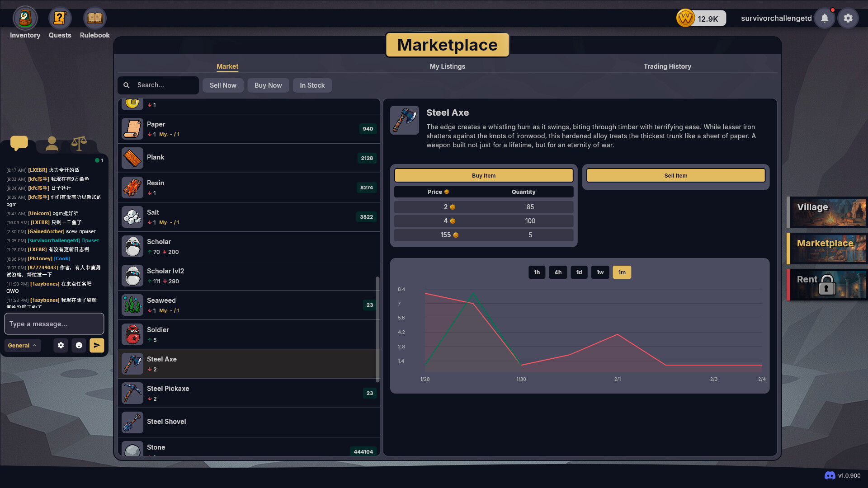Open Discord via the bottom-right icon

(829, 475)
